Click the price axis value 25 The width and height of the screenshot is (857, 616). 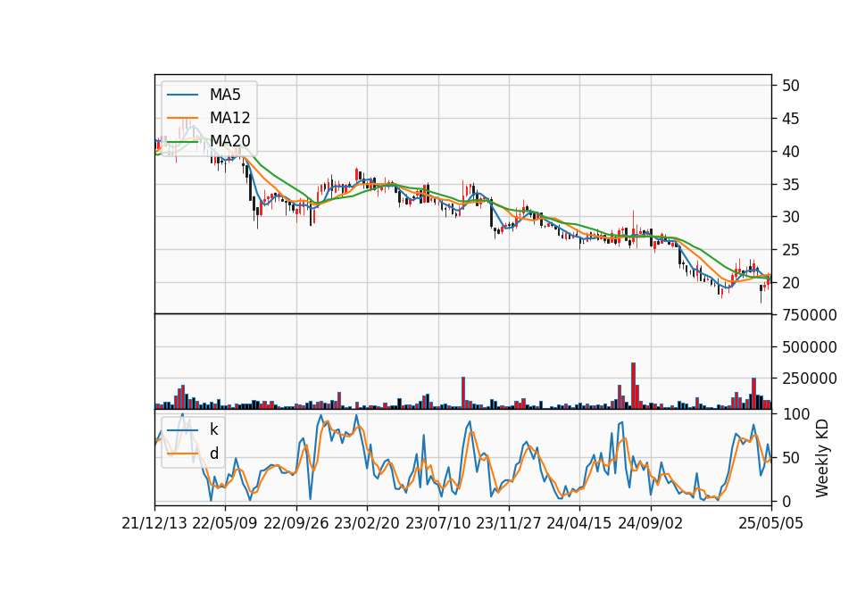point(790,250)
